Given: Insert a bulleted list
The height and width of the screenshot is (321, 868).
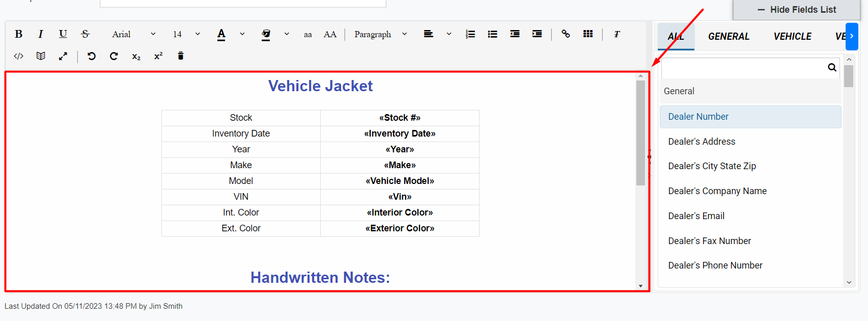Looking at the screenshot, I should [492, 34].
